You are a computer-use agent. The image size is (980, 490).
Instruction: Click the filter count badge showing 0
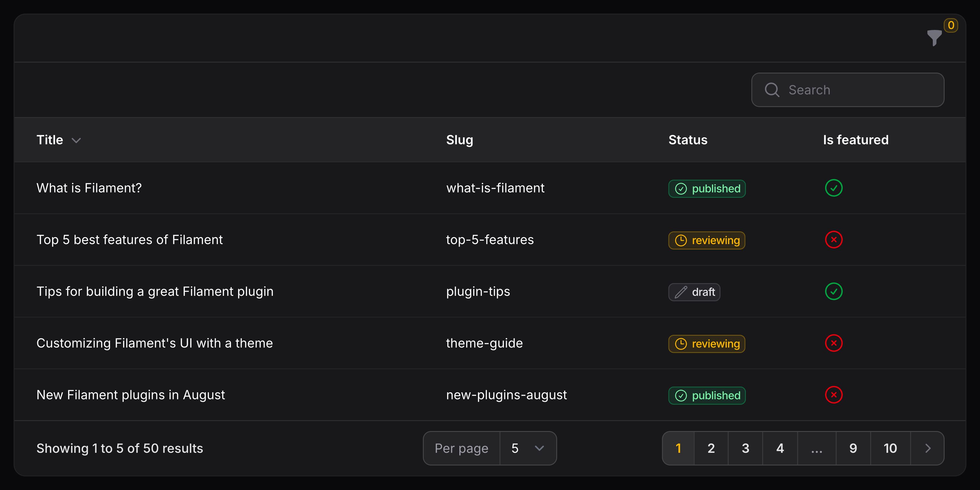pyautogui.click(x=951, y=25)
